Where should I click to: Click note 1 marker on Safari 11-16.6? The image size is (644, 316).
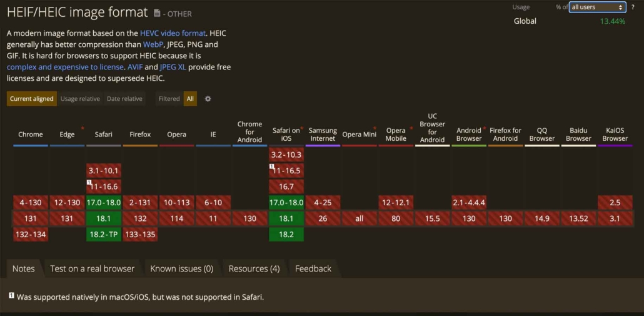[89, 183]
